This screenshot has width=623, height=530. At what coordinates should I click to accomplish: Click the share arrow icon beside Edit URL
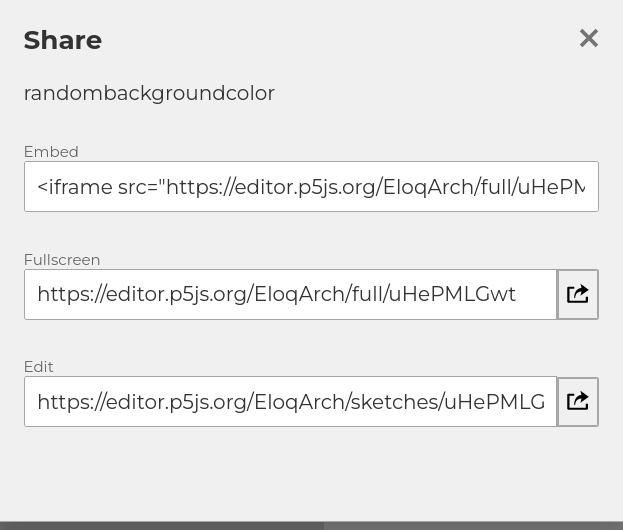click(x=578, y=401)
